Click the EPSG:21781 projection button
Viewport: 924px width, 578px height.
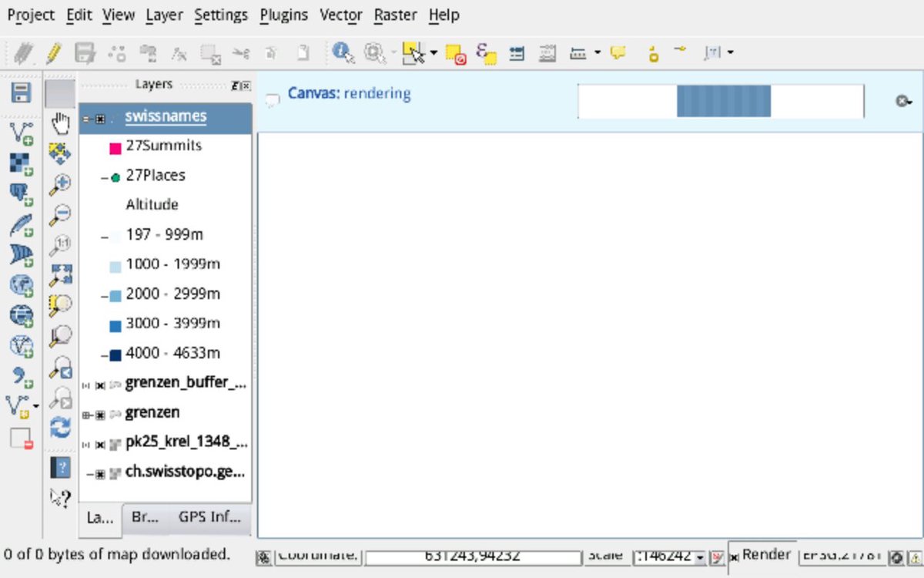pos(841,556)
